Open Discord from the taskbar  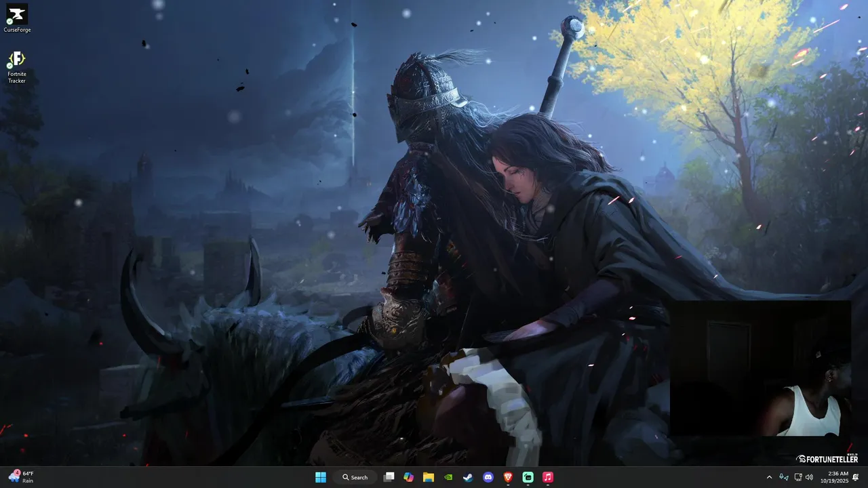click(x=488, y=477)
